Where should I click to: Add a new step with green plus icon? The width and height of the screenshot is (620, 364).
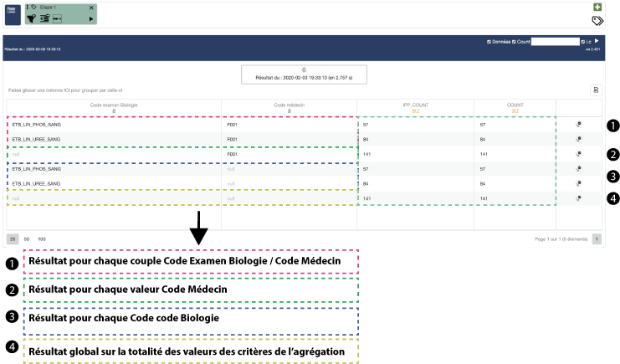[x=597, y=8]
